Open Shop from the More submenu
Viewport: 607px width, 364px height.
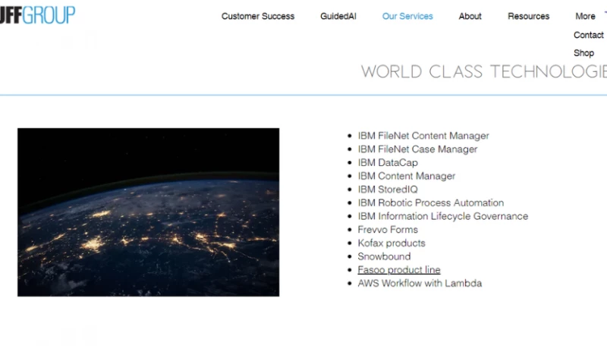pos(583,53)
